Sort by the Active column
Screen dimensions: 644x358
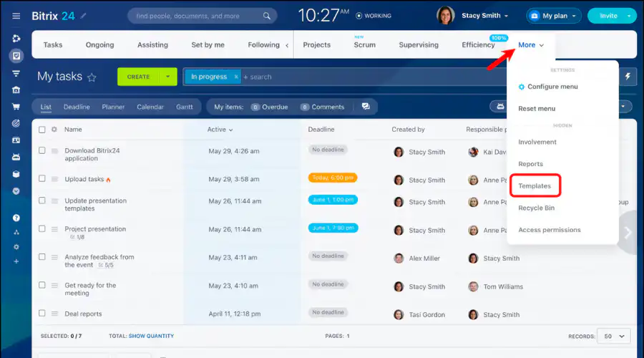point(220,130)
